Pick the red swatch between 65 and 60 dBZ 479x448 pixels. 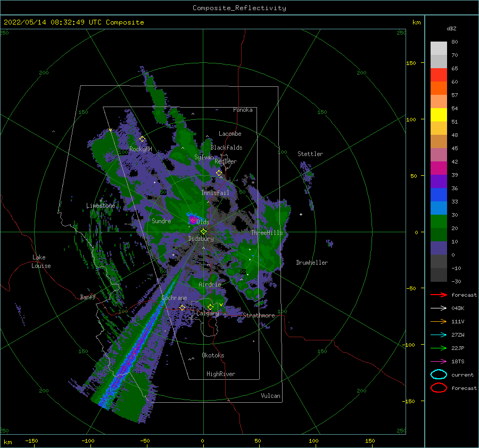(439, 75)
